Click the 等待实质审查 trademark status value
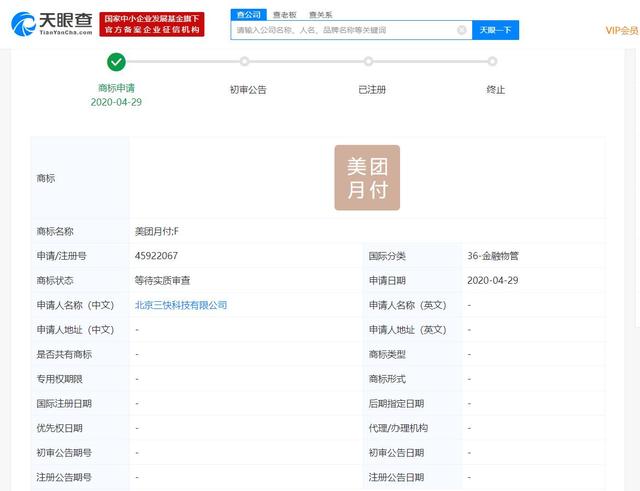 coord(166,280)
